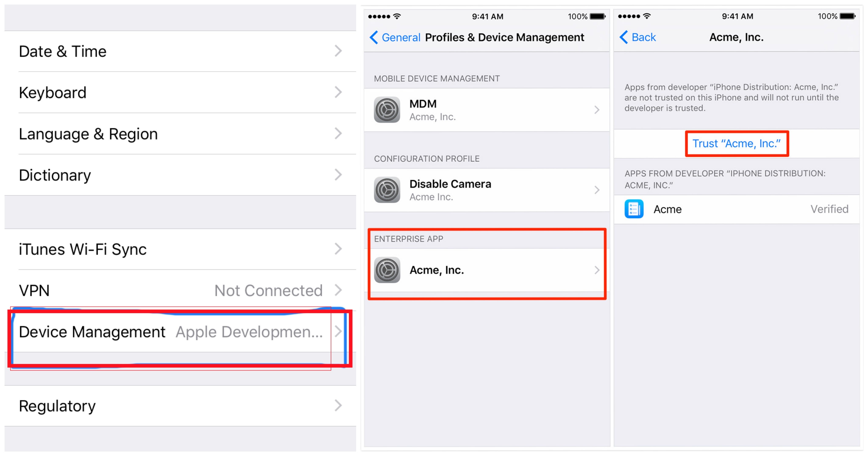Screen dimensions: 868x456
Task: Open the Regulatory settings row
Action: (180, 406)
